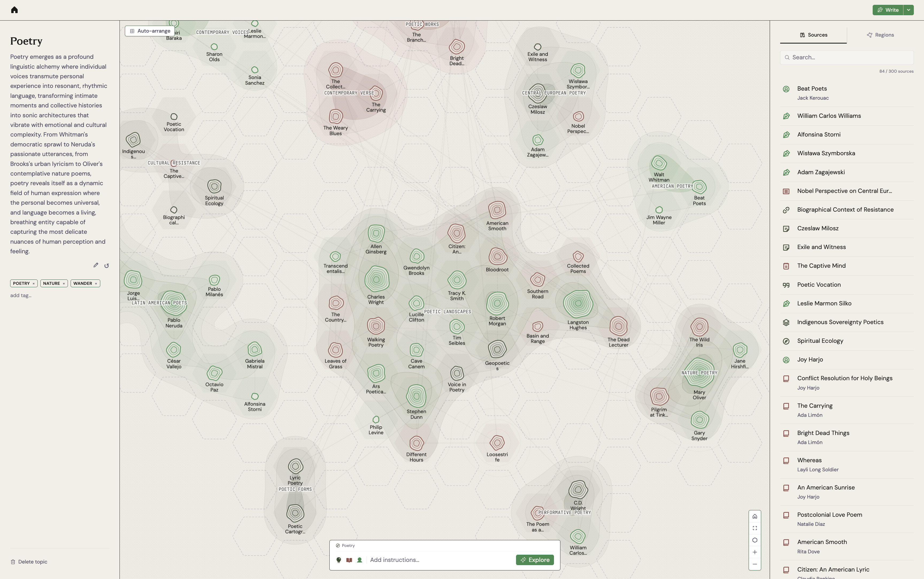Select the Walt Whitman map node
Screen dimensions: 924x579
pos(659,164)
